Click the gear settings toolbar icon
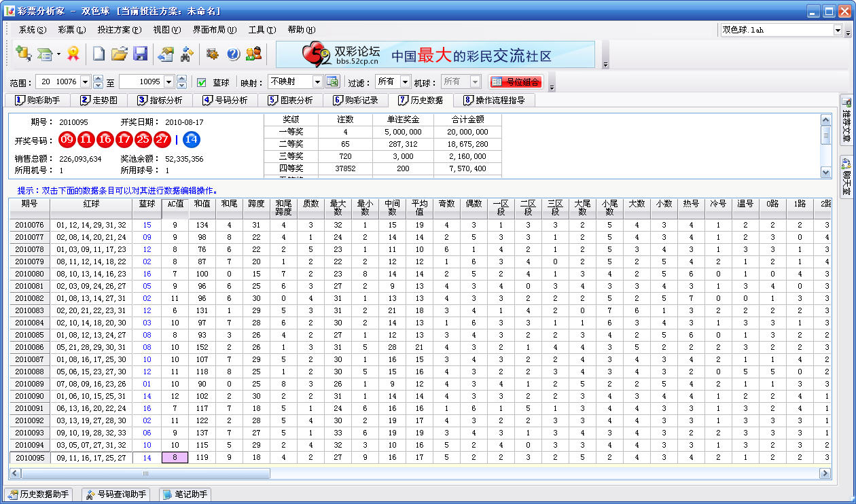856x504 pixels. click(213, 54)
